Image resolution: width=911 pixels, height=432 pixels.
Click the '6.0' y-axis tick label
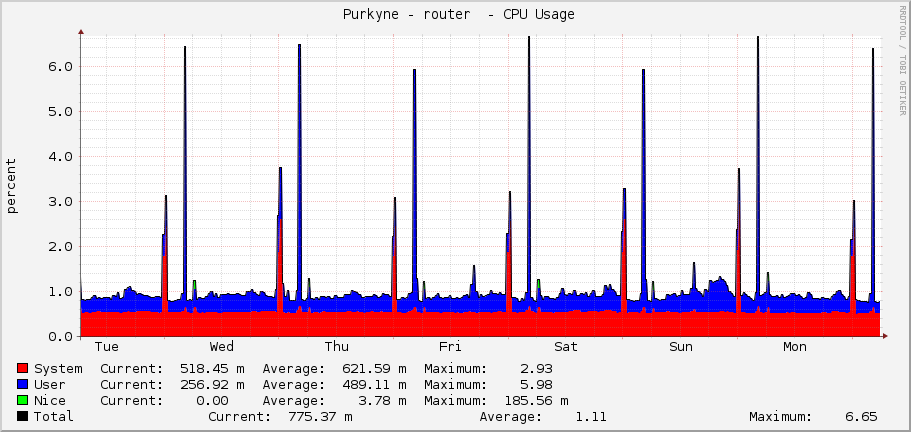tap(60, 66)
